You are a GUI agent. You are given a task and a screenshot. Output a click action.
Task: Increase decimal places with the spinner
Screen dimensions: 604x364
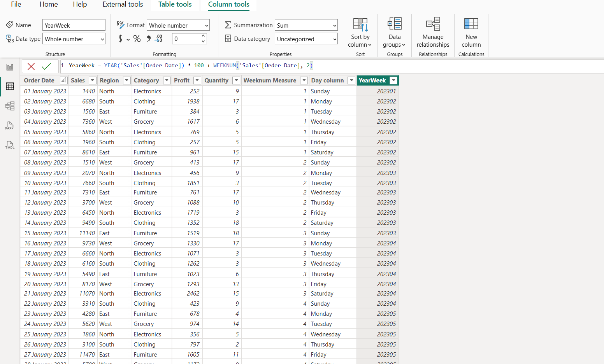click(203, 36)
